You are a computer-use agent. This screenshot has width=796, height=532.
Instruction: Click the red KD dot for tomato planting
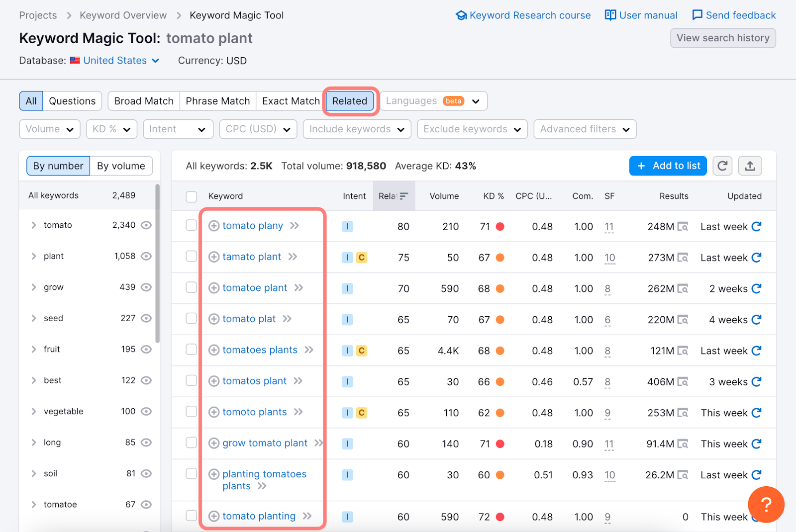click(x=500, y=517)
